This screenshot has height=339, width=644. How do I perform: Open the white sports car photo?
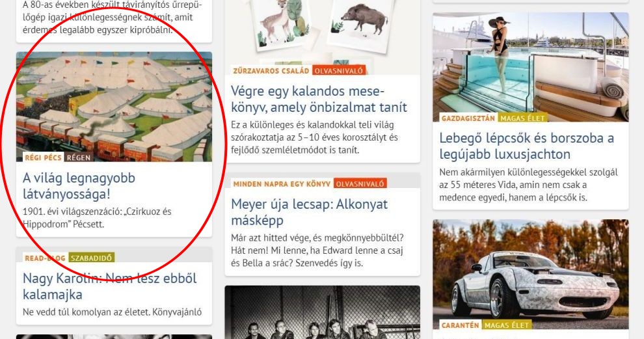531,274
